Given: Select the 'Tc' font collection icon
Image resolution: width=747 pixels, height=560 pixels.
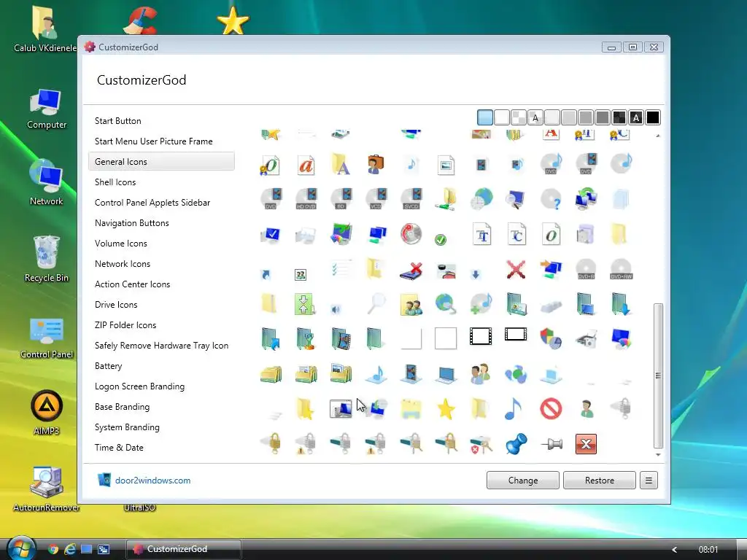Looking at the screenshot, I should tap(516, 234).
